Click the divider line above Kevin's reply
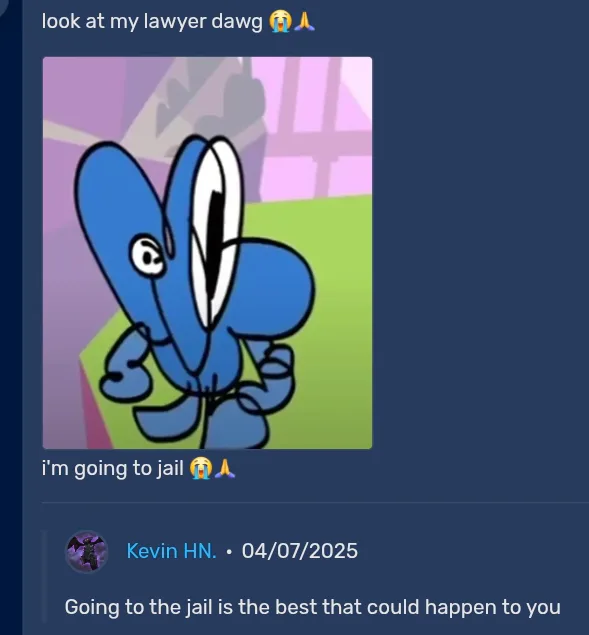The width and height of the screenshot is (589, 635). 315,503
